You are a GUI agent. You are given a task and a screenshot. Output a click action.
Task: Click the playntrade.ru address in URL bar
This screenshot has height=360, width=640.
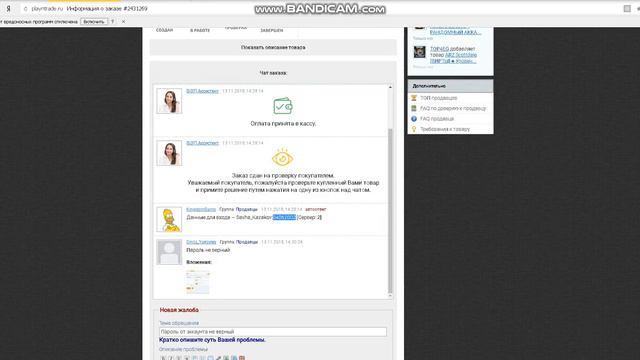click(x=47, y=9)
